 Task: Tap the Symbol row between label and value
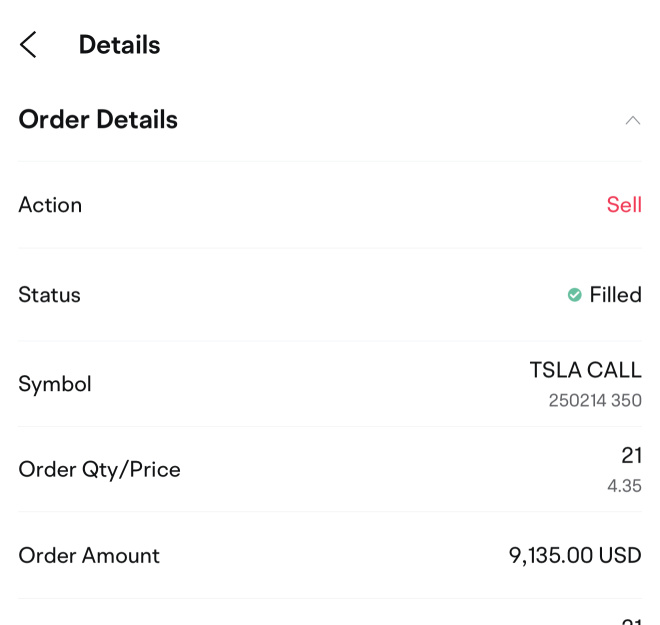pyautogui.click(x=310, y=384)
